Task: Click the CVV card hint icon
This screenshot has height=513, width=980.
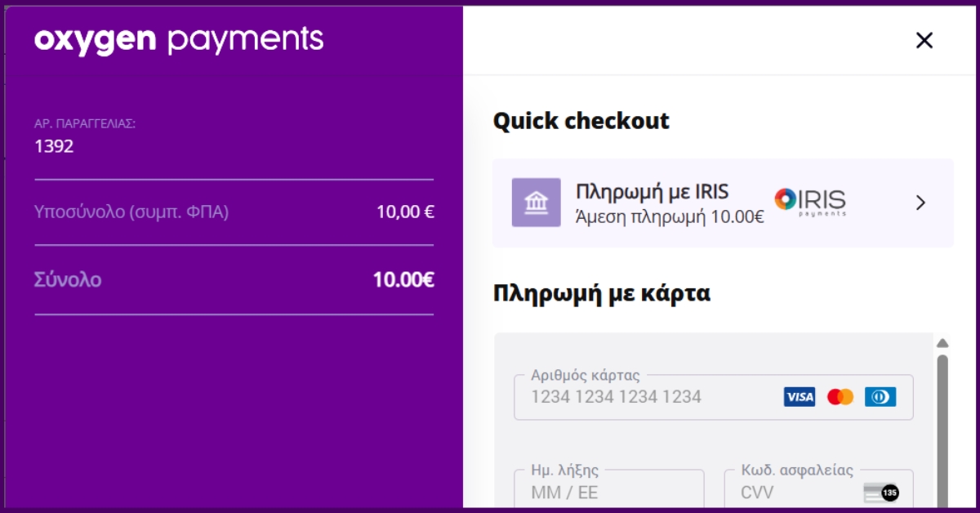Action: (881, 493)
